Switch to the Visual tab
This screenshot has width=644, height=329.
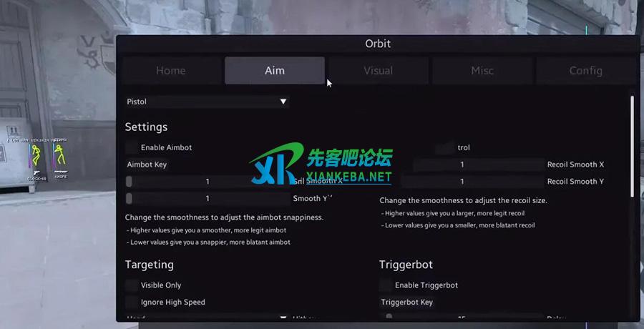(x=379, y=71)
